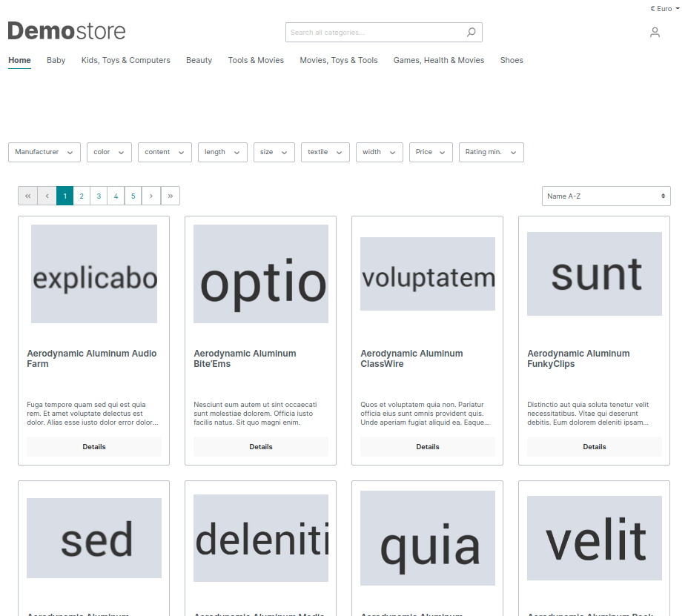Open the user account icon
Screen dimensions: 688x616
tap(655, 33)
